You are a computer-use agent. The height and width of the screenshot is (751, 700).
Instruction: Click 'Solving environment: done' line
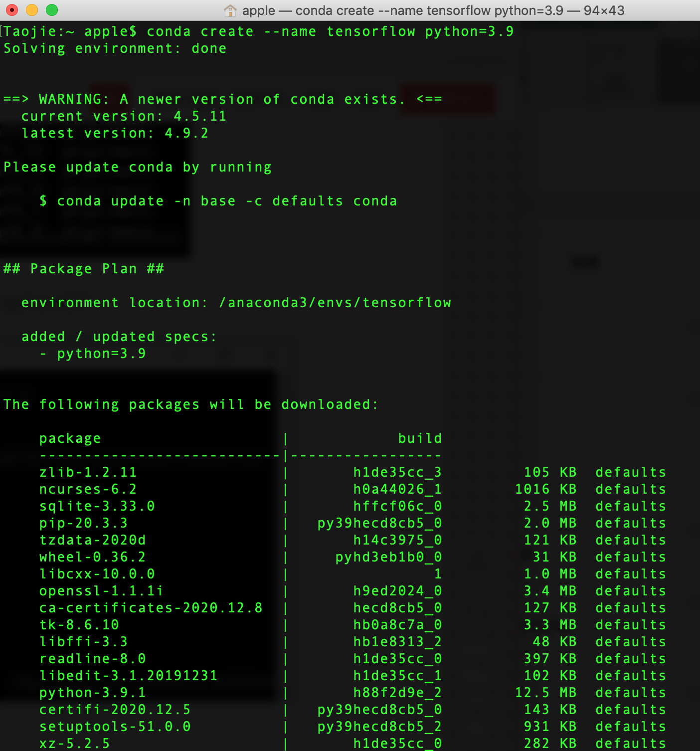[x=115, y=48]
